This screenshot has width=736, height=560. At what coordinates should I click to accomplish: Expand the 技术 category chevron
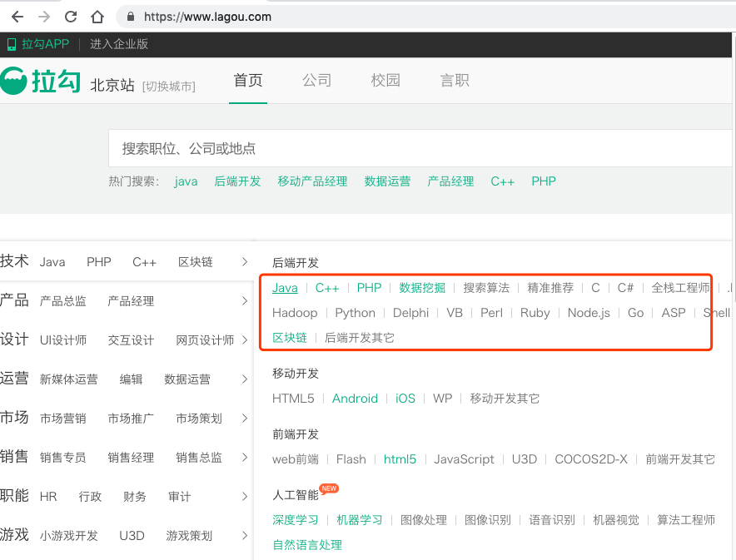(245, 262)
